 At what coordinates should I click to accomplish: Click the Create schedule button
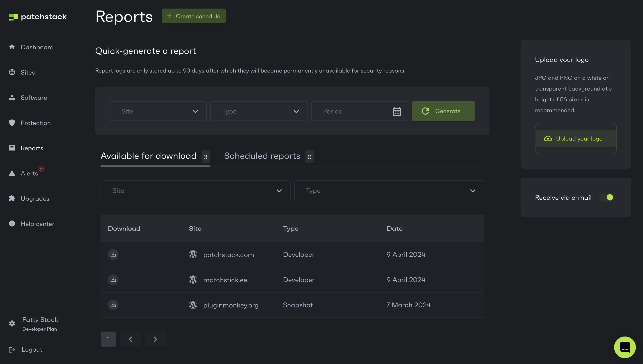point(193,16)
